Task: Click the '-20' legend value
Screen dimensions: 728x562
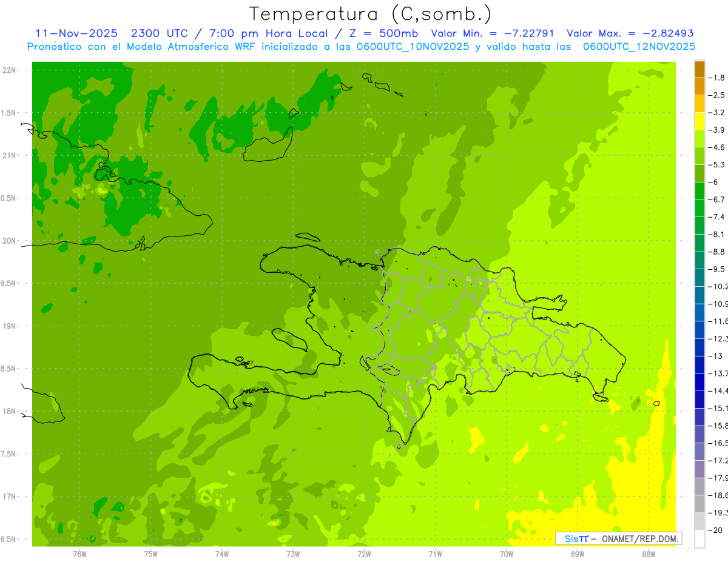Action: (x=716, y=530)
